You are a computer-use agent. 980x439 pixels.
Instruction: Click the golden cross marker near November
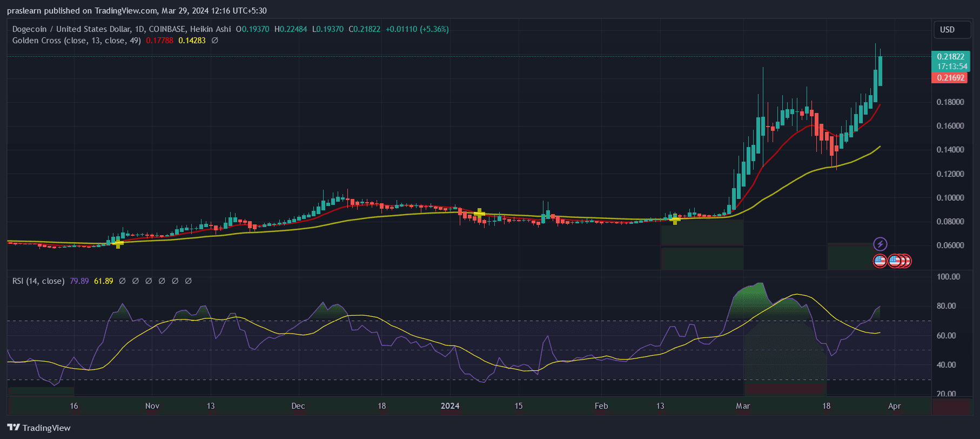118,243
